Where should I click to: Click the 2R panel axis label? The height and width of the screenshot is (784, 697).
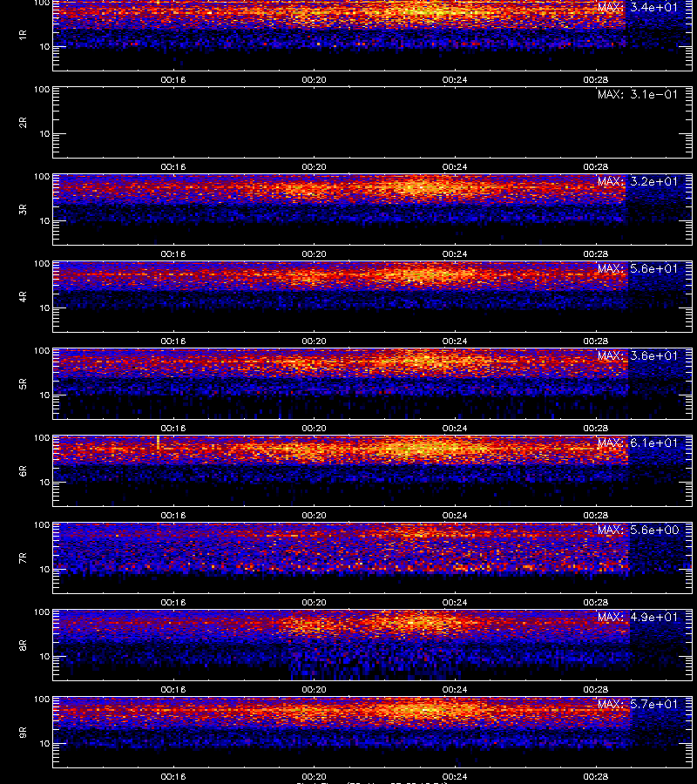(x=23, y=123)
